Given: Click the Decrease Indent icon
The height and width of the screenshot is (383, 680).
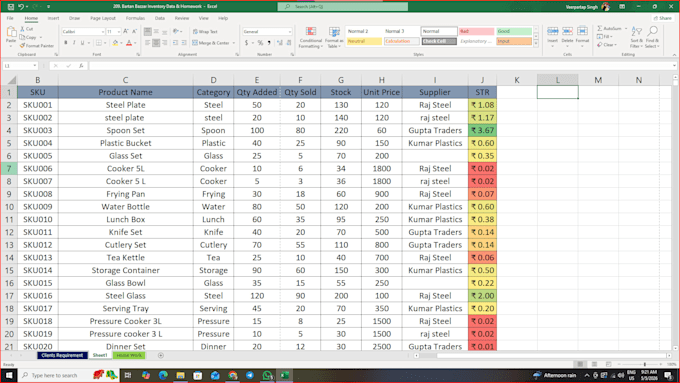Looking at the screenshot, I should click(175, 43).
